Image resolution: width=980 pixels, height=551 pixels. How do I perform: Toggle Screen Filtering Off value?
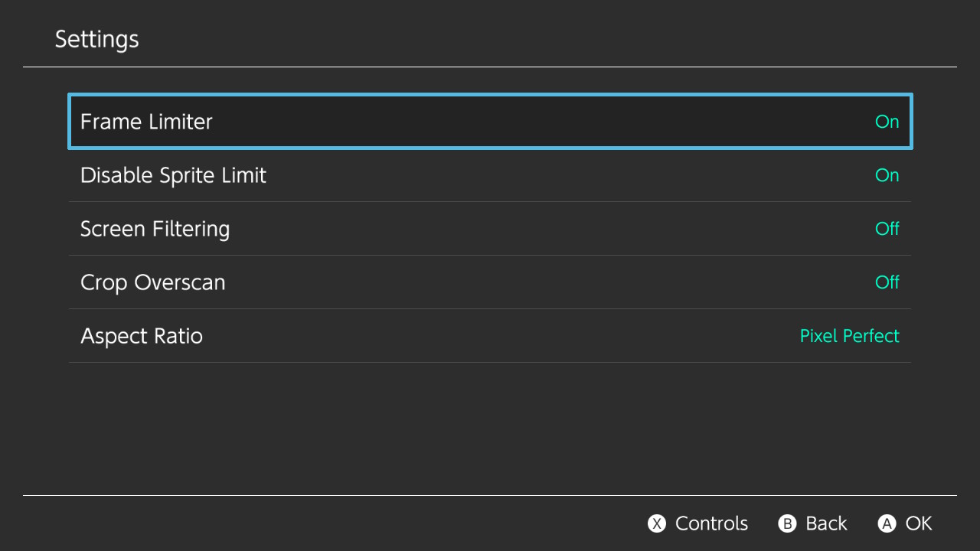coord(887,229)
